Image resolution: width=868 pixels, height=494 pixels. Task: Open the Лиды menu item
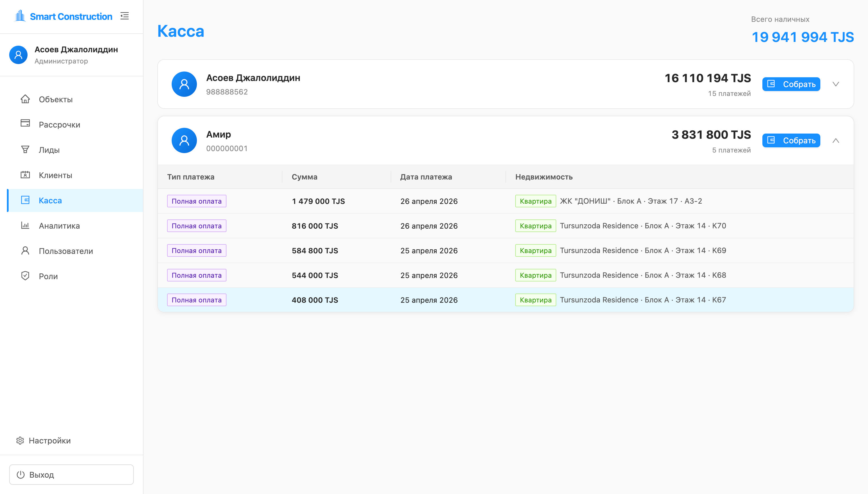click(75, 150)
